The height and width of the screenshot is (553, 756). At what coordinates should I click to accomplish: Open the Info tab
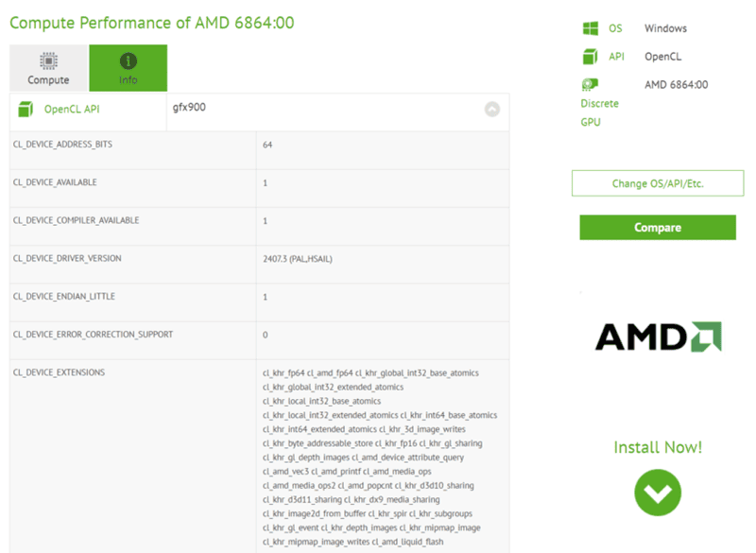[x=128, y=69]
